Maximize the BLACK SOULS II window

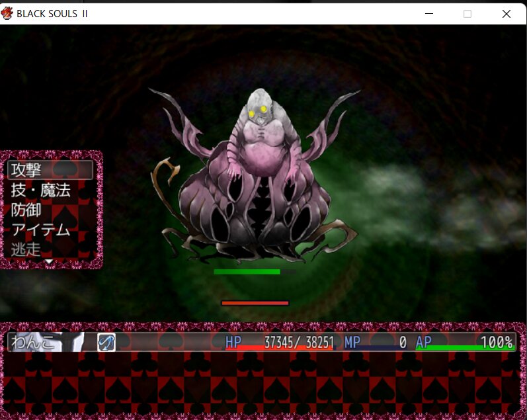pos(467,14)
